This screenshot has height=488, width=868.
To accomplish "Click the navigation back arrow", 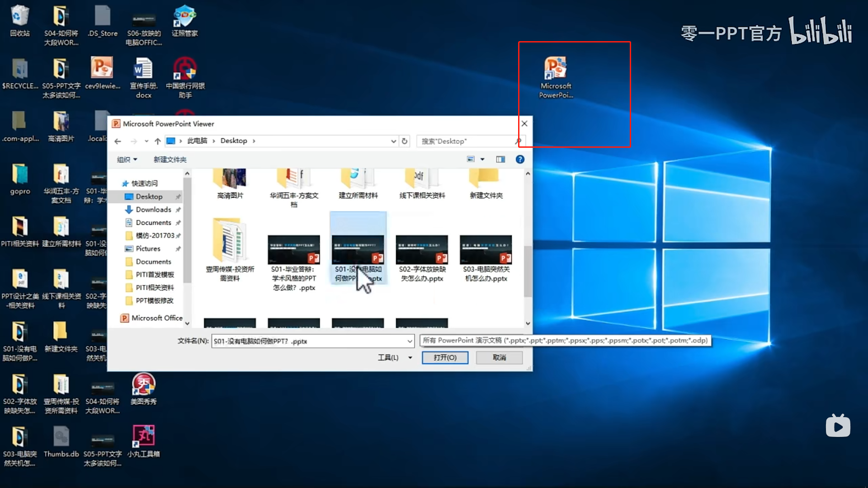I will 118,141.
